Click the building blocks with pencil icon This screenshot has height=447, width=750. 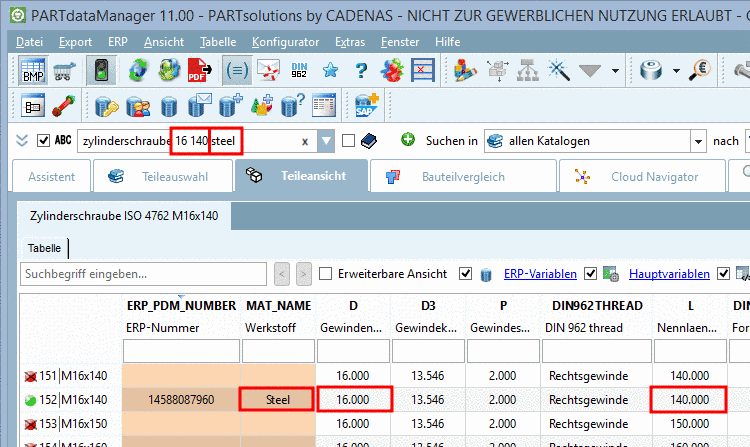tap(465, 71)
